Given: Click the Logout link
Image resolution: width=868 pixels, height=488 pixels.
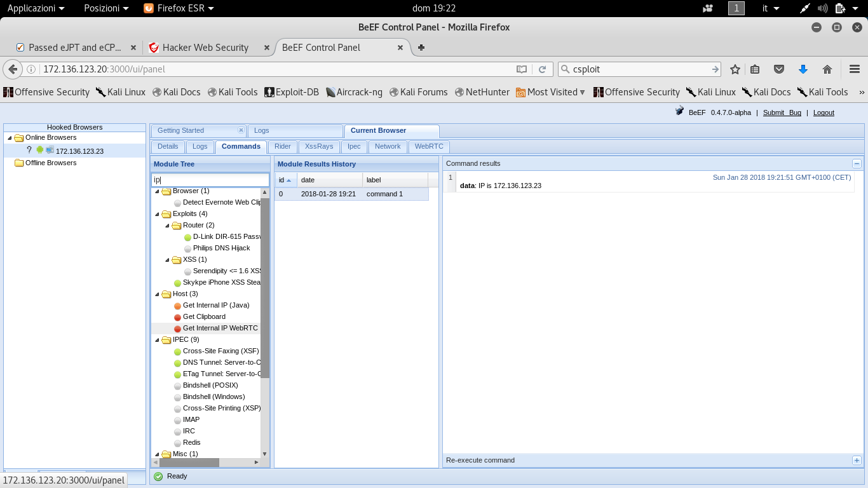Looking at the screenshot, I should (x=824, y=112).
